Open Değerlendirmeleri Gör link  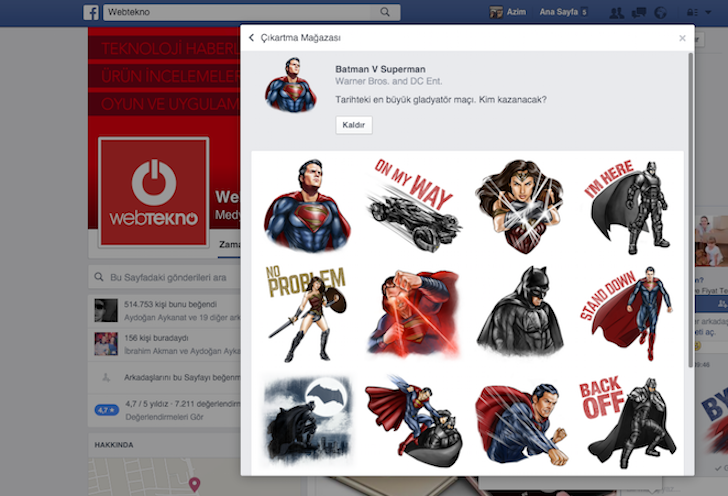point(164,417)
